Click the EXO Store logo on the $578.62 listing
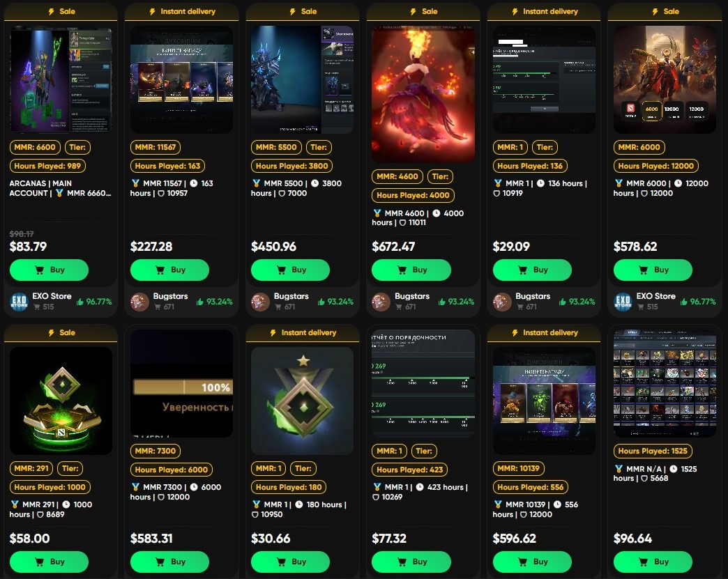Viewport: 728px width, 579px height. click(623, 302)
